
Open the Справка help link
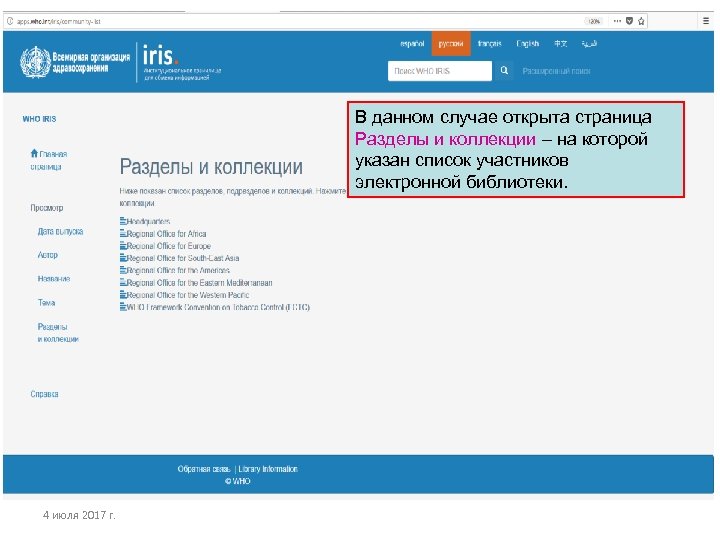[x=44, y=394]
